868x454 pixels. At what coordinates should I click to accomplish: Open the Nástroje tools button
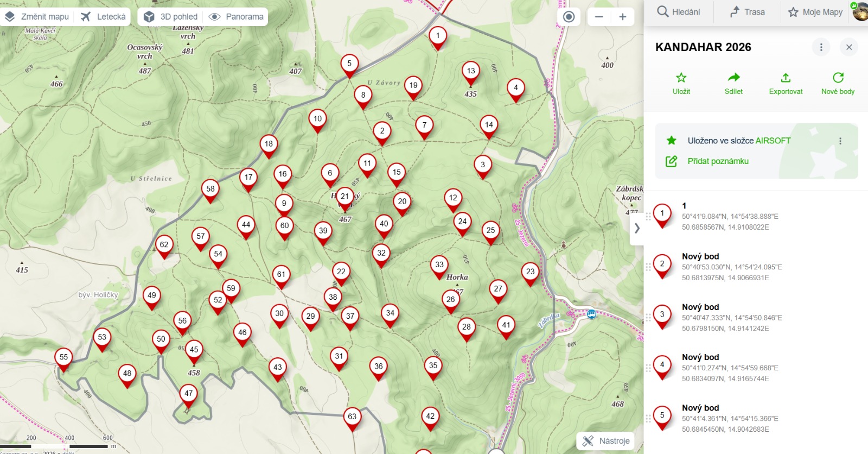(x=606, y=441)
